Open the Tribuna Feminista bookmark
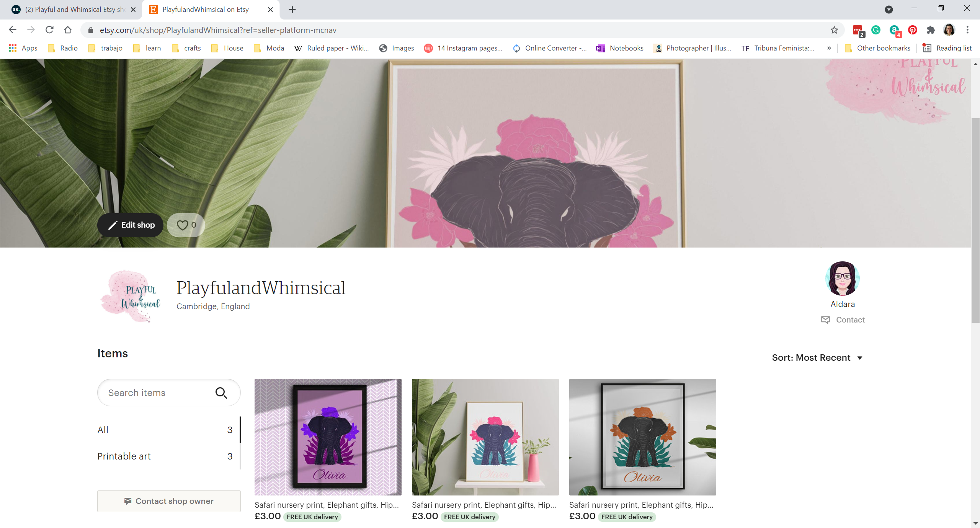This screenshot has width=980, height=528. pos(778,48)
